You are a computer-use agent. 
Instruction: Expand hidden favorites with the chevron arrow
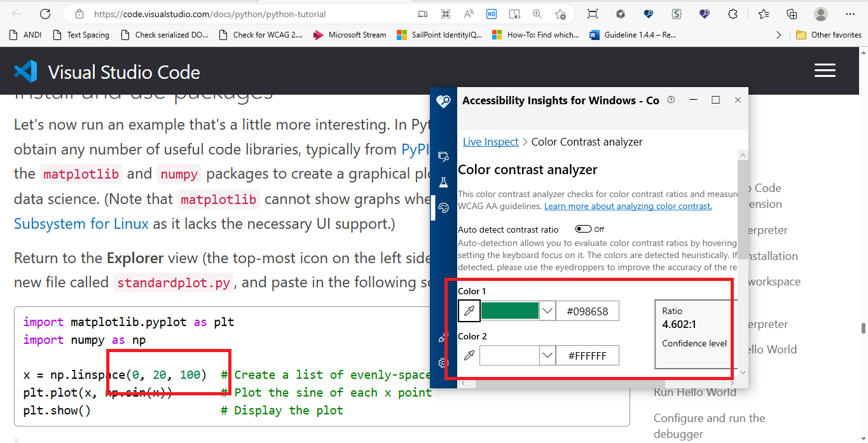point(778,35)
